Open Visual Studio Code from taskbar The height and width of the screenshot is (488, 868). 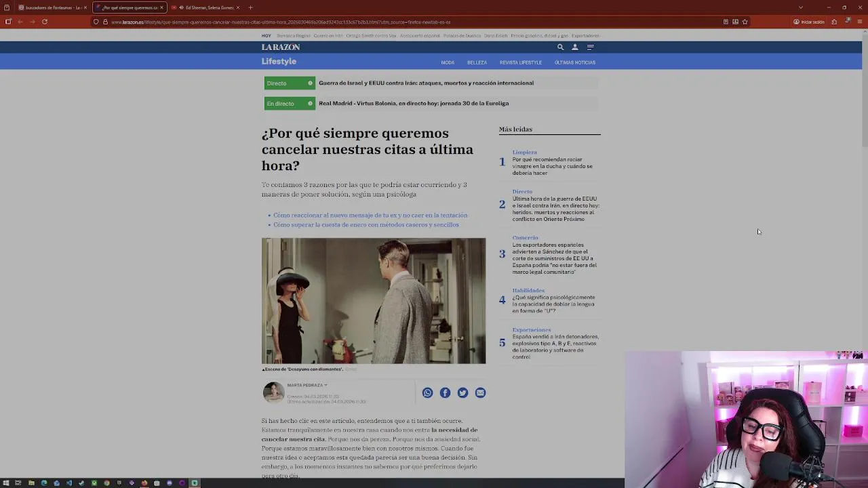pos(69,483)
